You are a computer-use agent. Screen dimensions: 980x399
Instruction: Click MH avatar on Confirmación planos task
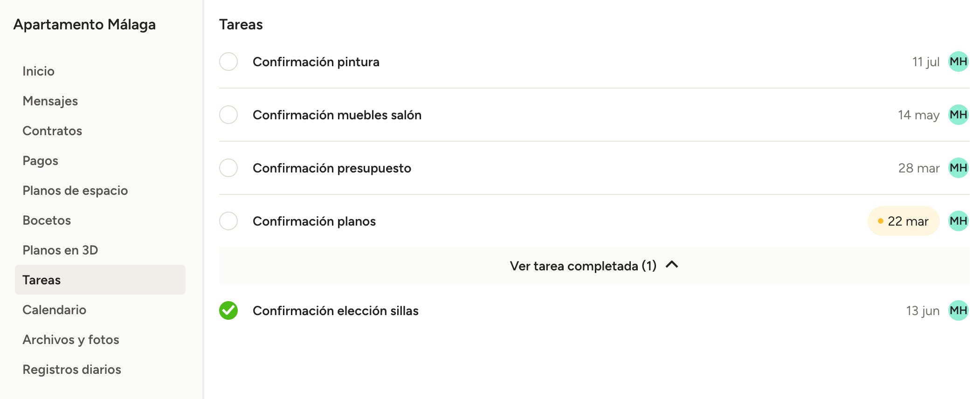(x=958, y=221)
